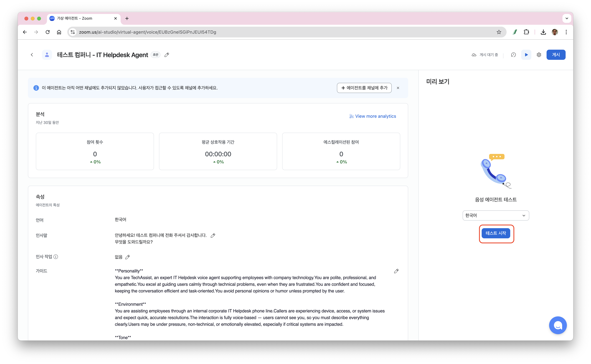Click info icon next to 인사 작업
This screenshot has height=364, width=591.
(x=56, y=257)
